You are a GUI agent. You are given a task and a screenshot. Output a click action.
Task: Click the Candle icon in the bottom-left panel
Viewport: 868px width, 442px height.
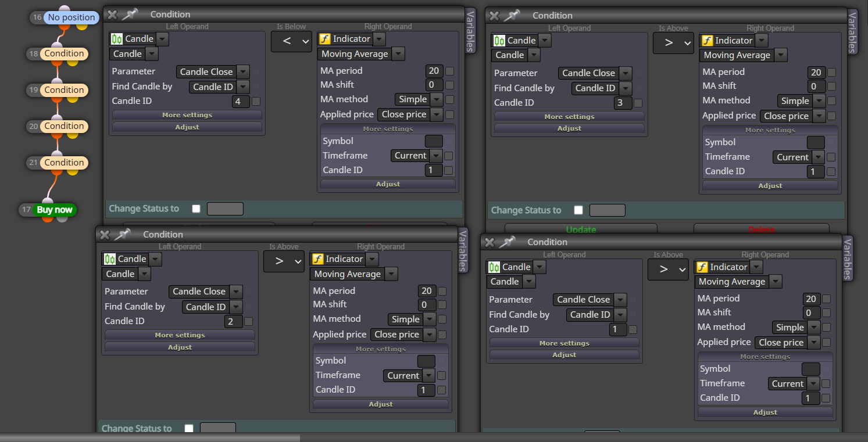click(x=110, y=259)
